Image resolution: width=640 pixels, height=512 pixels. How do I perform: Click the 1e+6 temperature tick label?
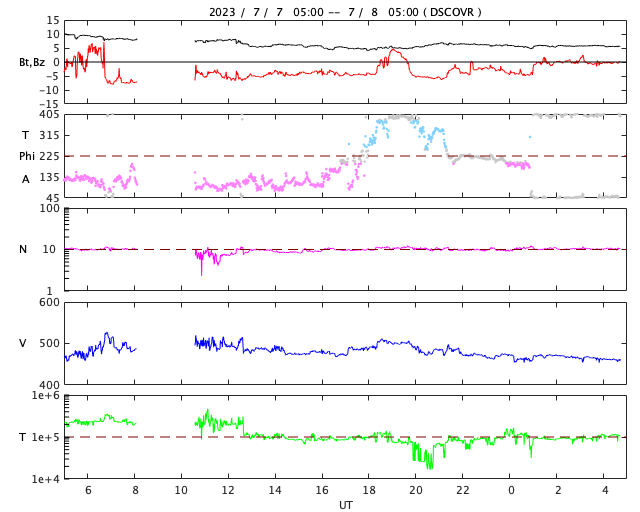pyautogui.click(x=46, y=395)
